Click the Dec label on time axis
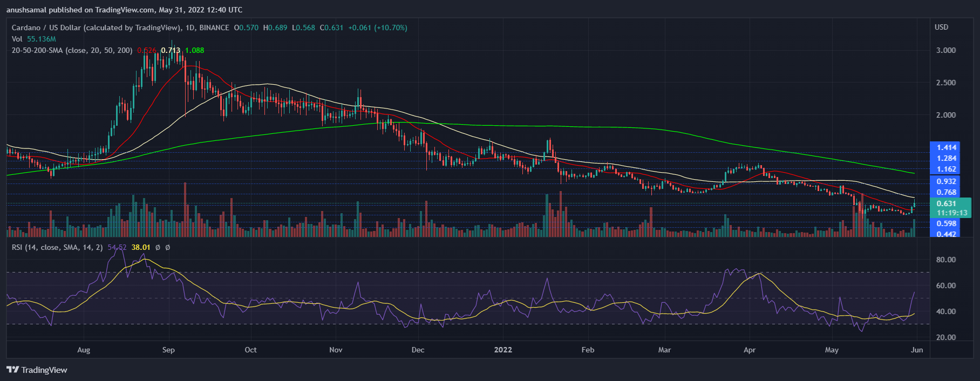Viewport: 980px width, 381px height. pos(418,350)
